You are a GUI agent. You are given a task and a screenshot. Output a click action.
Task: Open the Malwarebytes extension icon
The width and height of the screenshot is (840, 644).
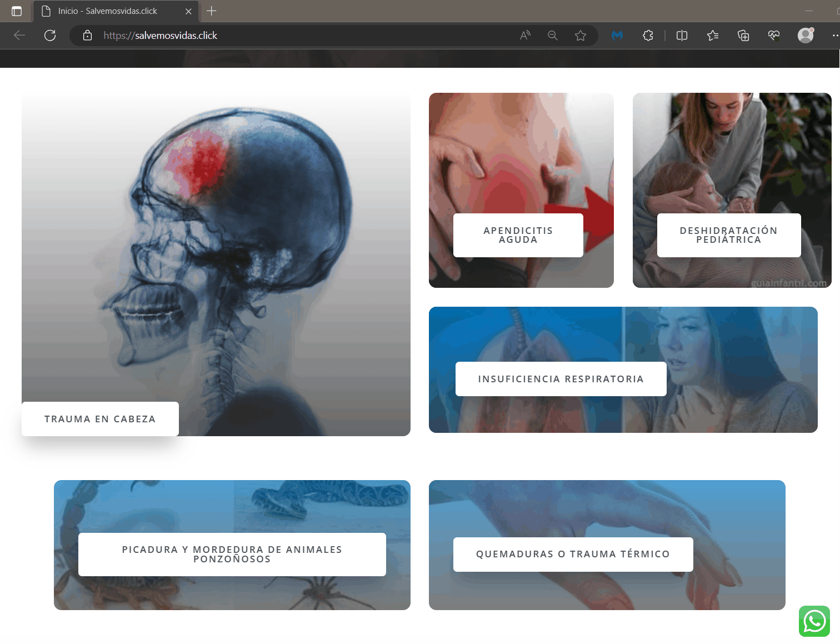(617, 36)
